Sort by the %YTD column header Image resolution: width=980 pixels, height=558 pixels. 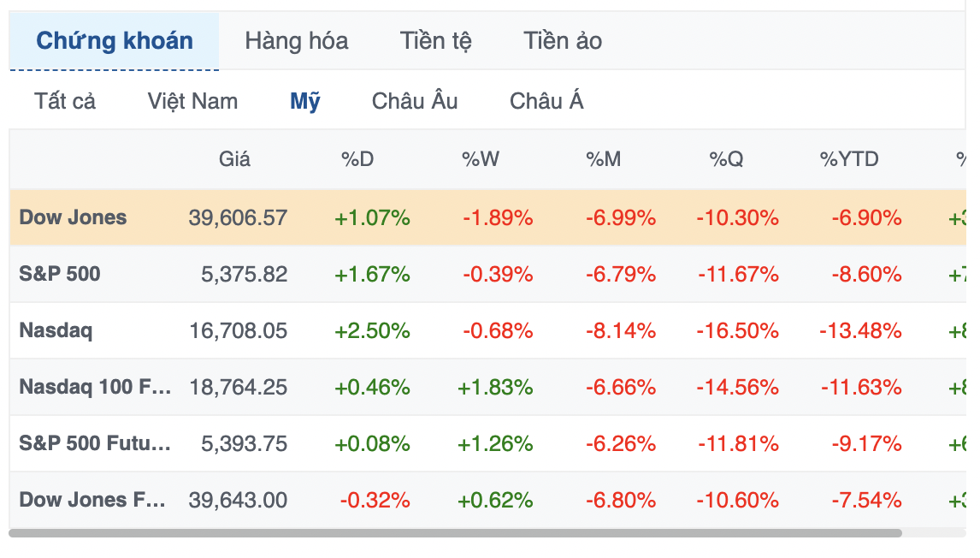point(849,159)
